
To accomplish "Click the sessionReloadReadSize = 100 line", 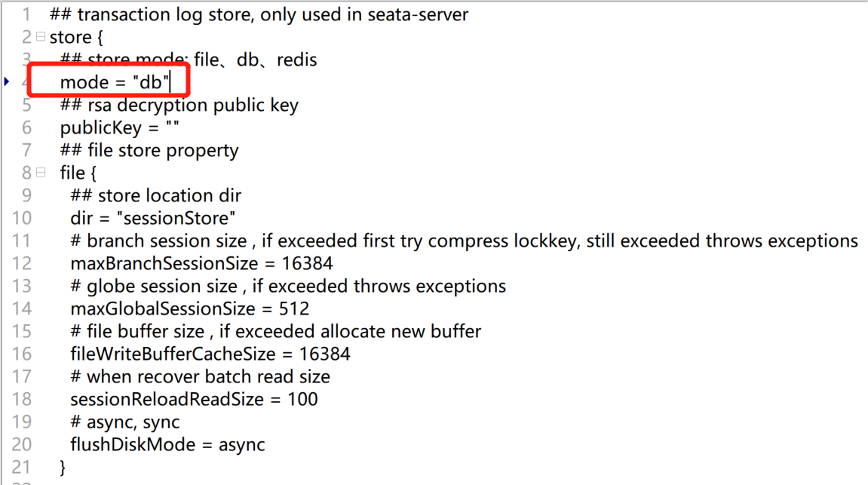I will click(x=195, y=399).
